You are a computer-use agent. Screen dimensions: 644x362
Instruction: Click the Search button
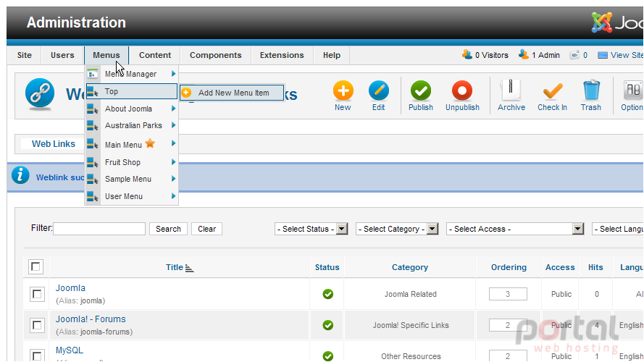[x=168, y=229]
